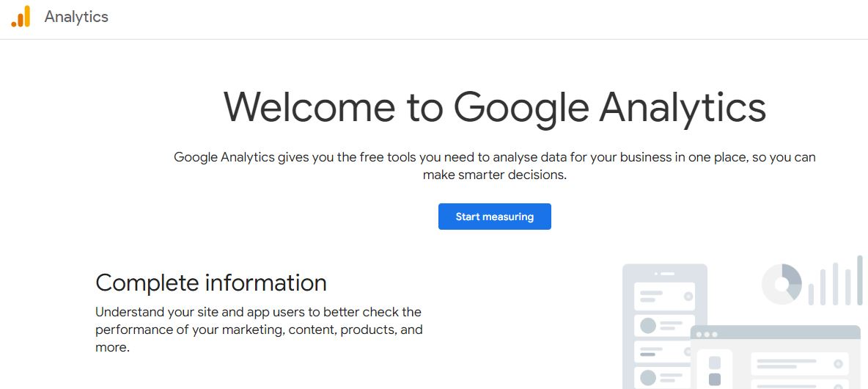Click the ring icon in the phone's first card

pos(688,297)
